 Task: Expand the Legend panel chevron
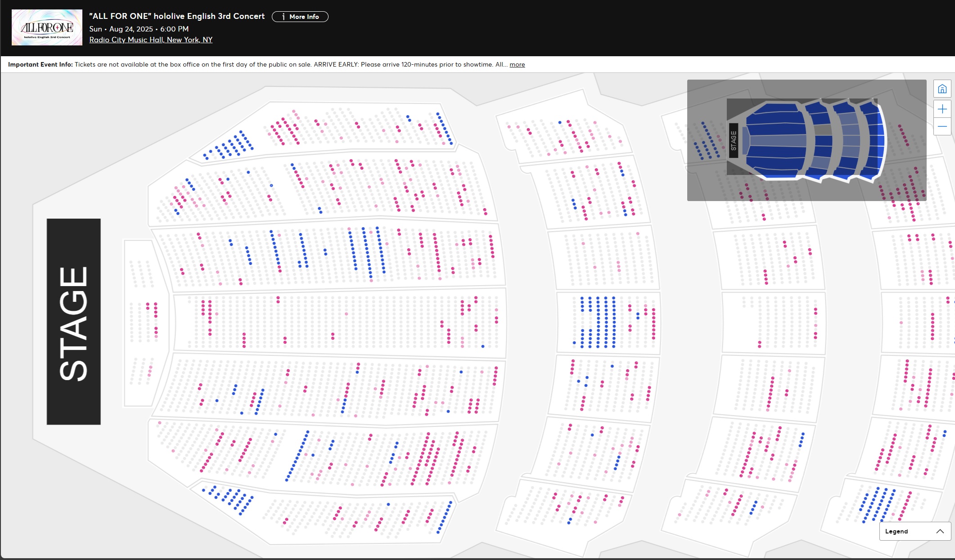point(940,531)
